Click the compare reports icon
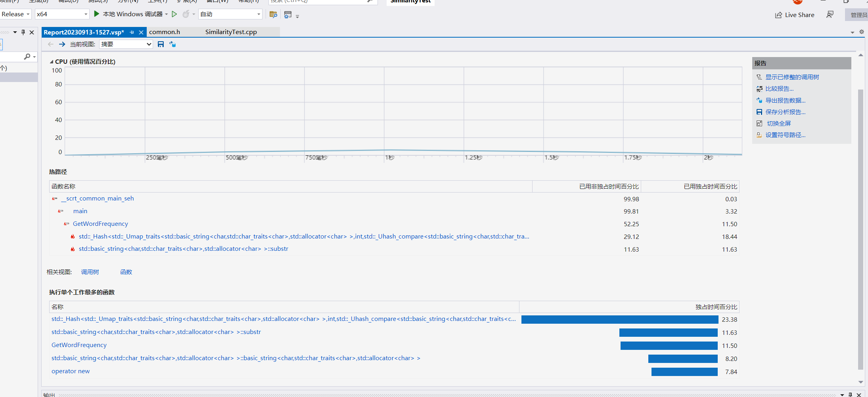 pyautogui.click(x=759, y=89)
